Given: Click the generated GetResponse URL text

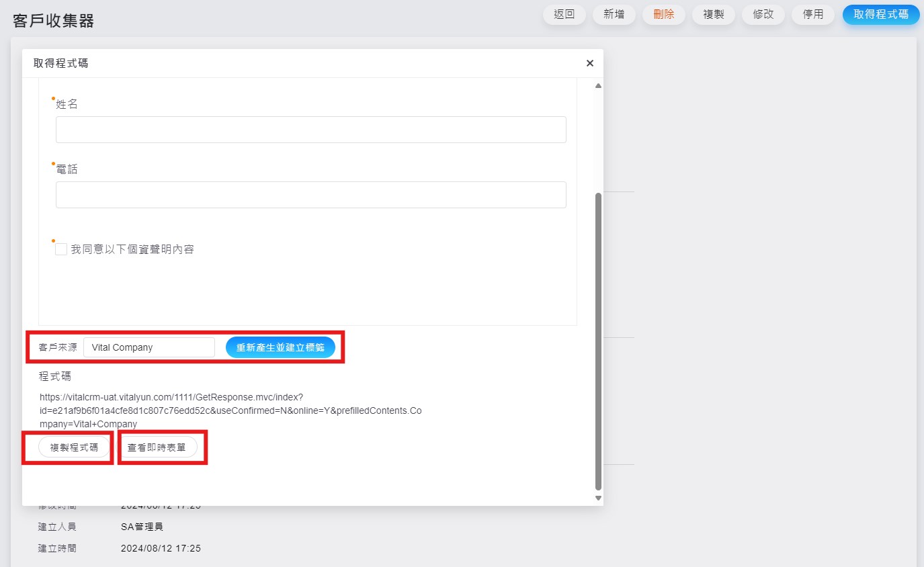Looking at the screenshot, I should tap(230, 410).
